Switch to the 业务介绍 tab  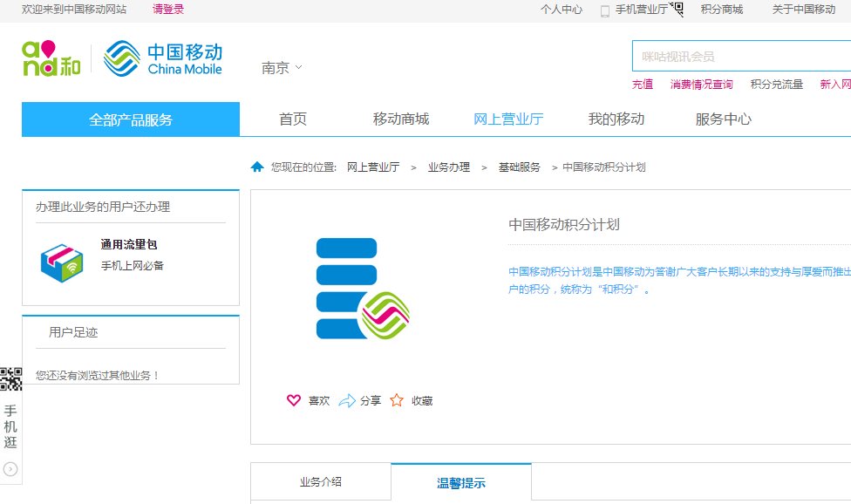pyautogui.click(x=319, y=480)
